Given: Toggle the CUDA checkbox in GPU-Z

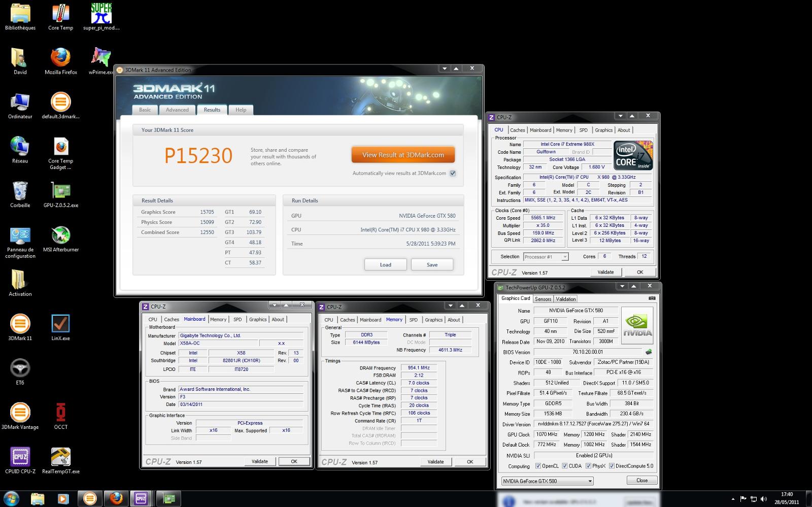Looking at the screenshot, I should click(565, 466).
